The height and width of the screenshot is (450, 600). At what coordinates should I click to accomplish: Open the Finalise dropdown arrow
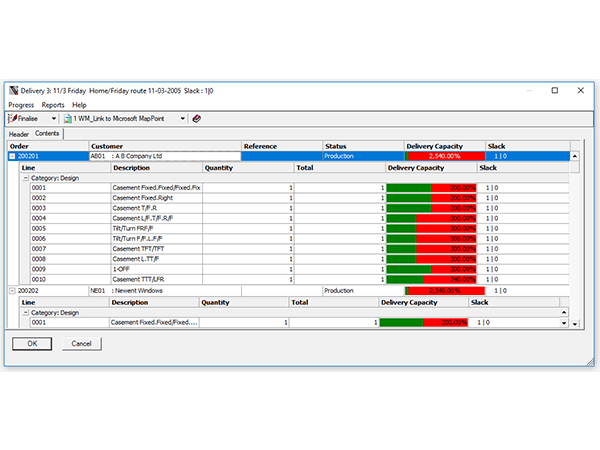51,119
